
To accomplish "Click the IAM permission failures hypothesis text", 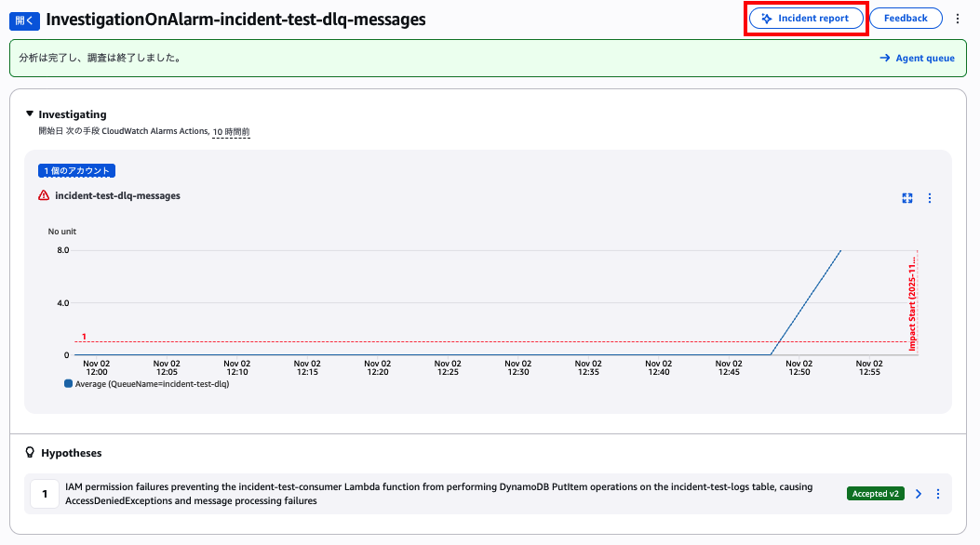I will click(438, 494).
